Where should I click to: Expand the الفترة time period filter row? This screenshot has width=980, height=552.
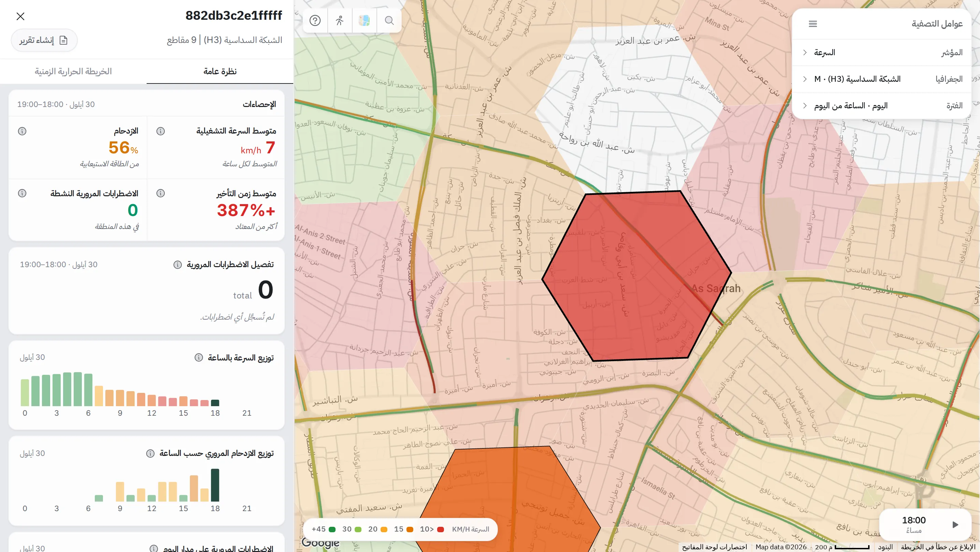click(x=882, y=106)
